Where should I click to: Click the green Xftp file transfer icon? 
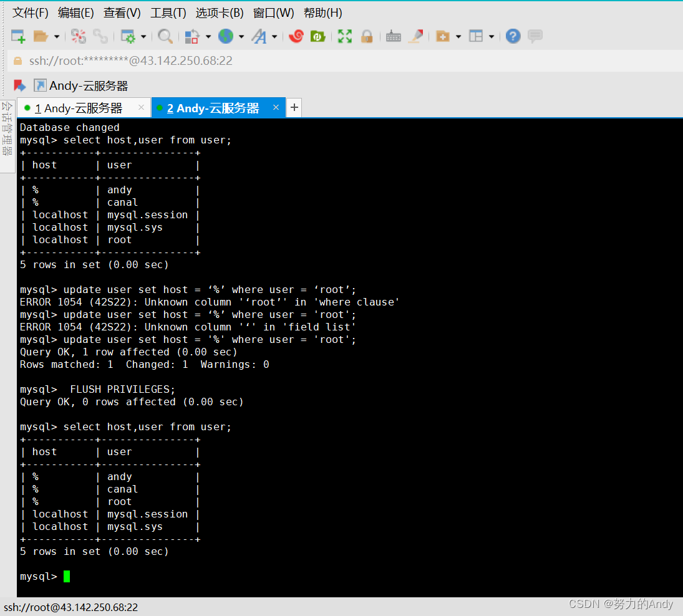(318, 37)
